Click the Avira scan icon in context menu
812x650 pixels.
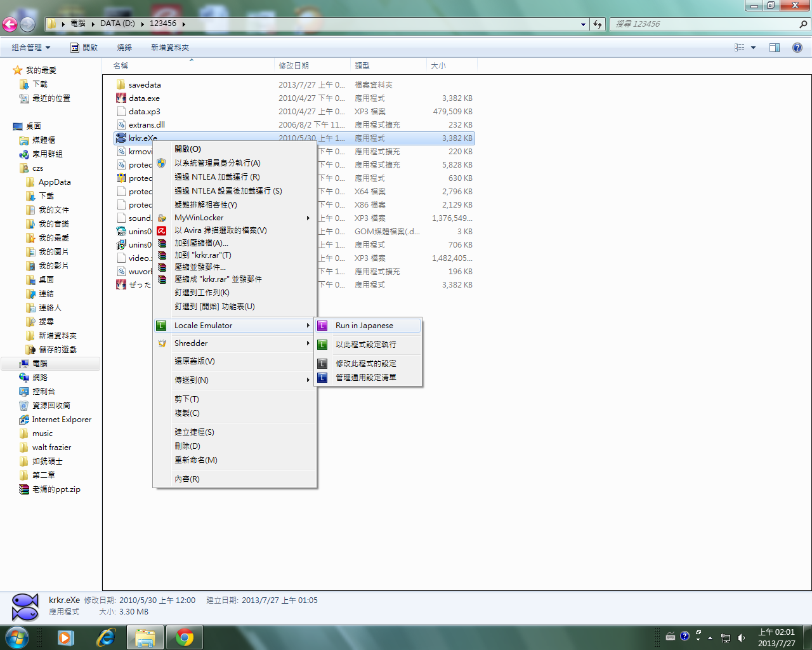coord(162,230)
